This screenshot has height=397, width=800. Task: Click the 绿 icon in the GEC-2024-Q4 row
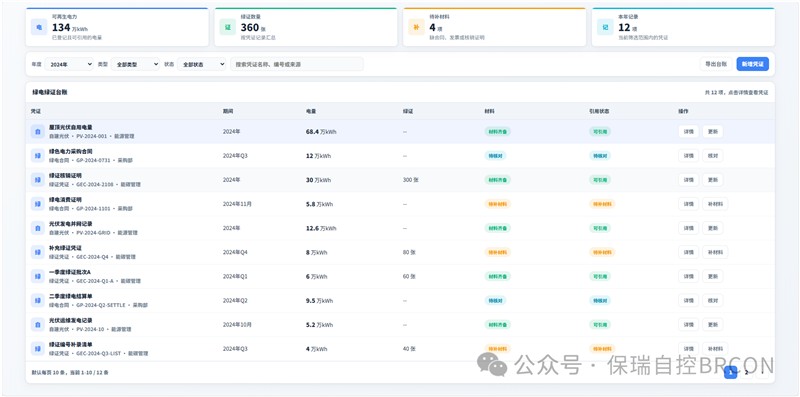pos(37,252)
